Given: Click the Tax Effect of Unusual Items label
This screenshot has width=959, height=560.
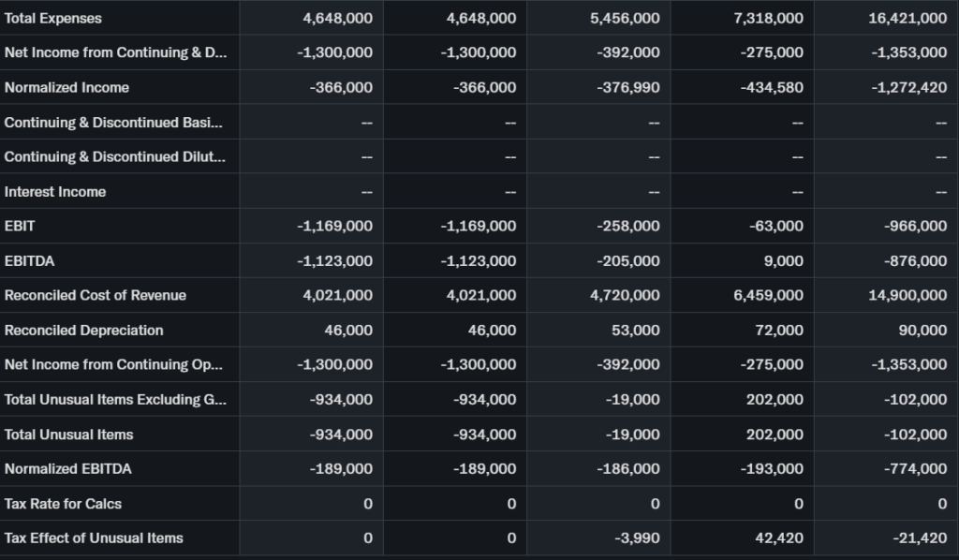Looking at the screenshot, I should (x=94, y=538).
